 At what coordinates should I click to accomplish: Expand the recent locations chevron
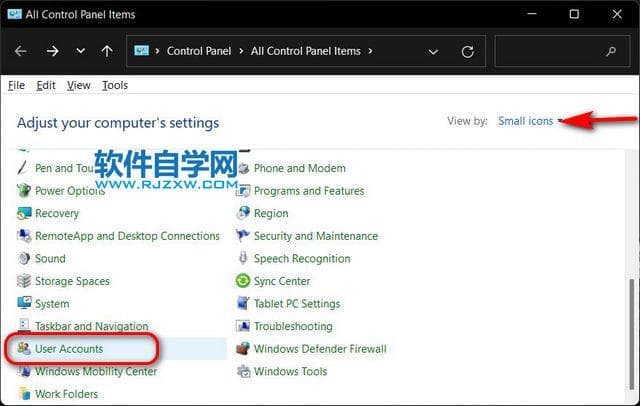point(81,51)
